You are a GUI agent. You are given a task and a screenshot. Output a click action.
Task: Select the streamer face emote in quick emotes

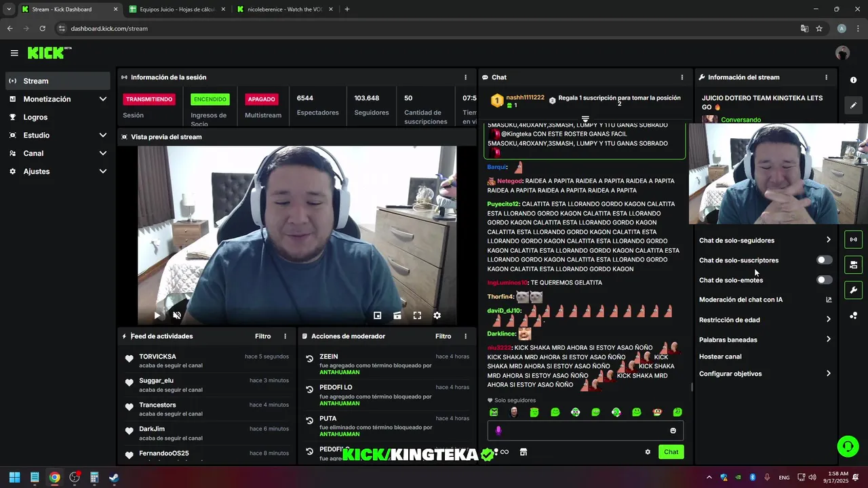[514, 412]
